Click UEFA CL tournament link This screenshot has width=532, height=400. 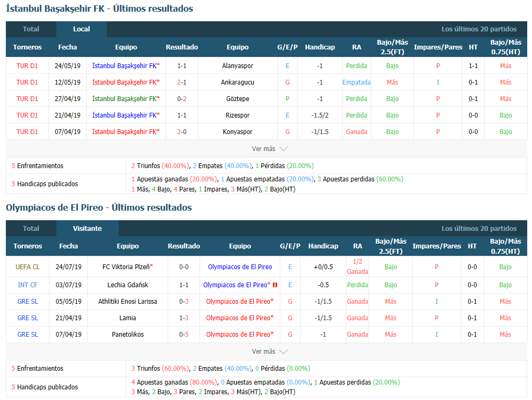pos(28,267)
